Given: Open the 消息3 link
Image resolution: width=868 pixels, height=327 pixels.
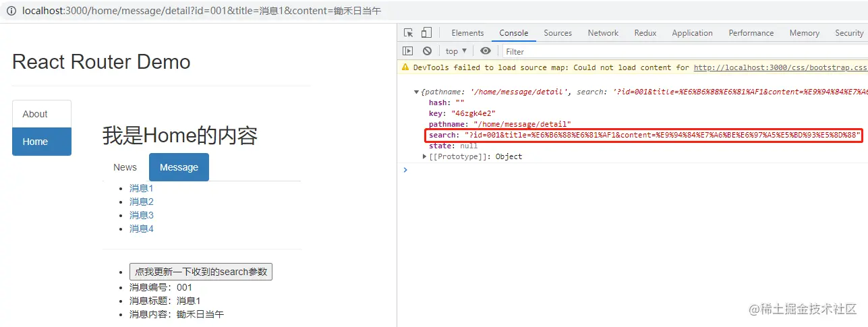Looking at the screenshot, I should (x=142, y=215).
